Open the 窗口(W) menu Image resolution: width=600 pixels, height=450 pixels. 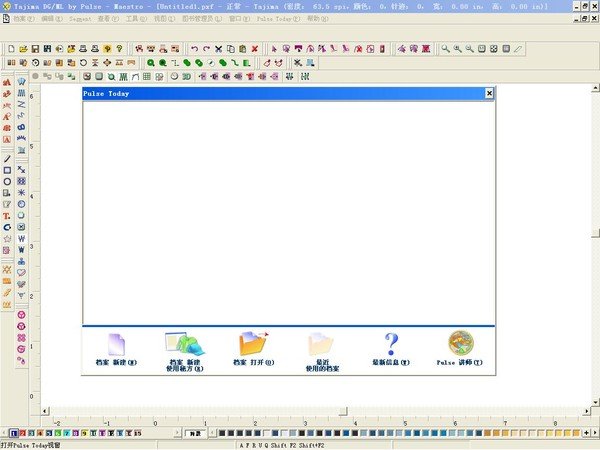tap(239, 19)
